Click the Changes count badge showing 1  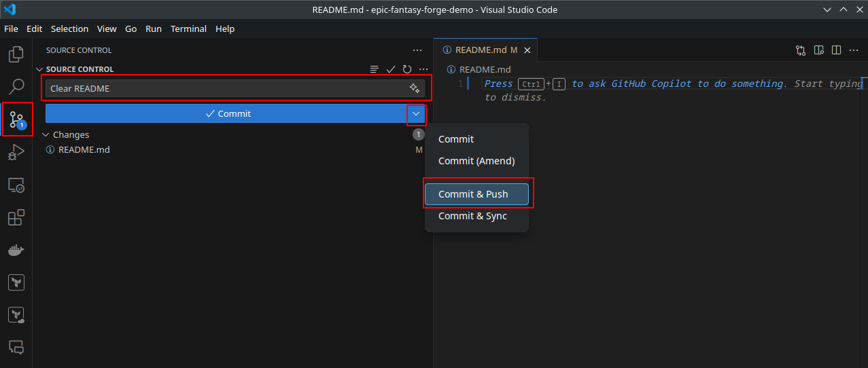coord(419,134)
